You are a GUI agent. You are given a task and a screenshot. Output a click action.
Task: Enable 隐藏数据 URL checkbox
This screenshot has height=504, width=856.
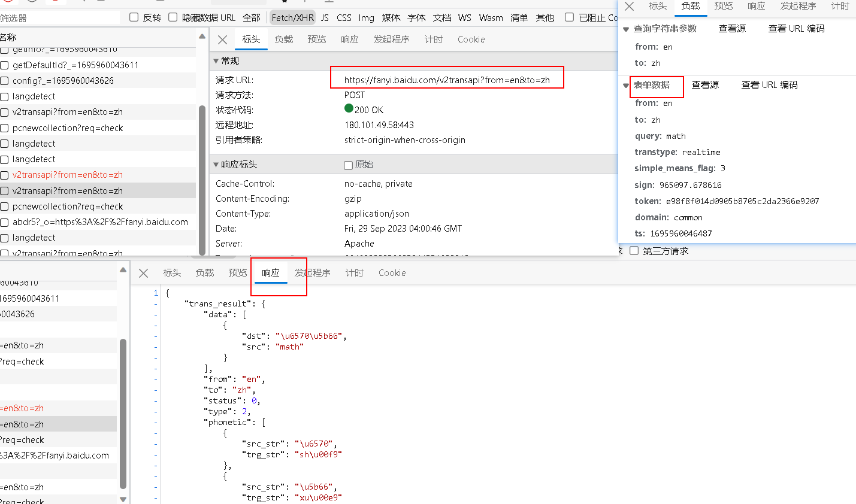point(173,17)
